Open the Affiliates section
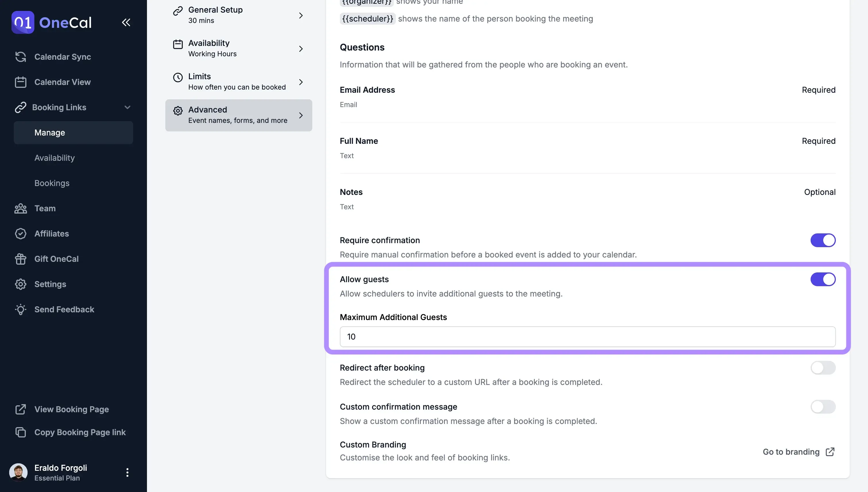 [51, 233]
